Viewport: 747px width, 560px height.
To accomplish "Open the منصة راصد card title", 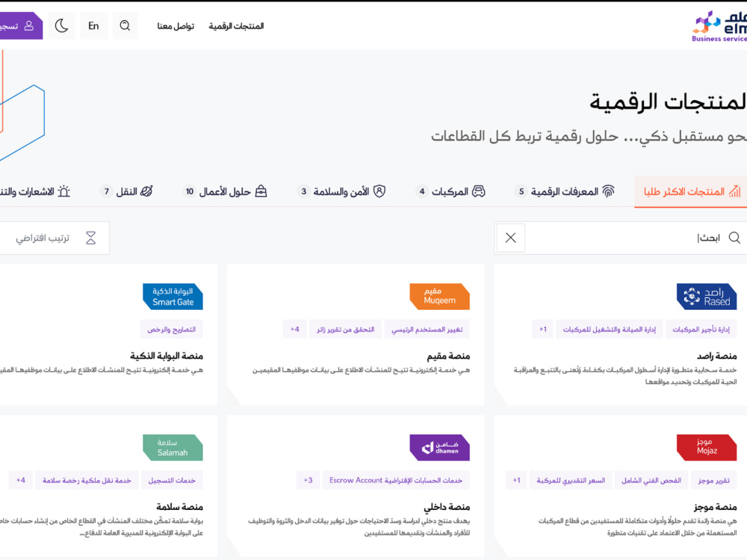I will (x=717, y=355).
